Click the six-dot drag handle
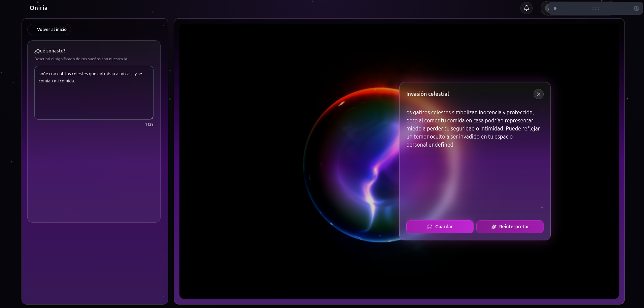The image size is (644, 308). pos(596,8)
